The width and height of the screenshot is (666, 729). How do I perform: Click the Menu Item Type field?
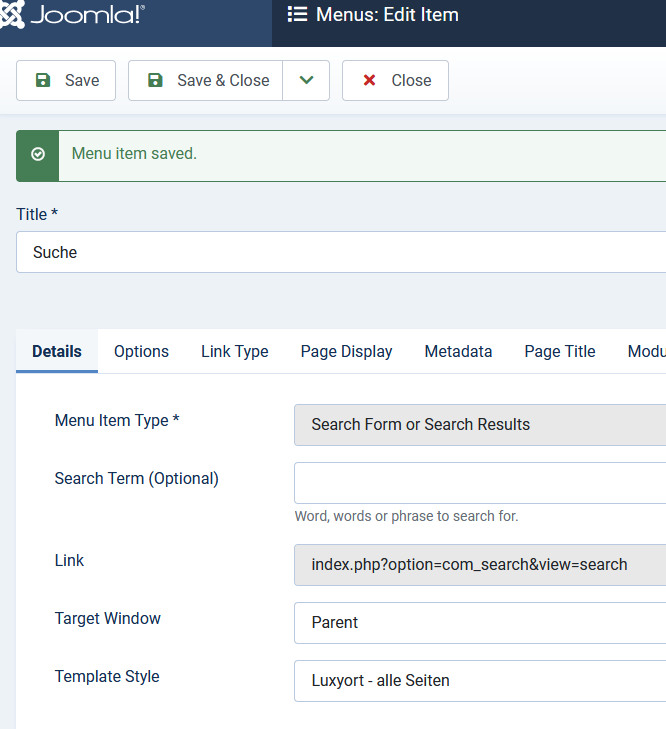[480, 425]
